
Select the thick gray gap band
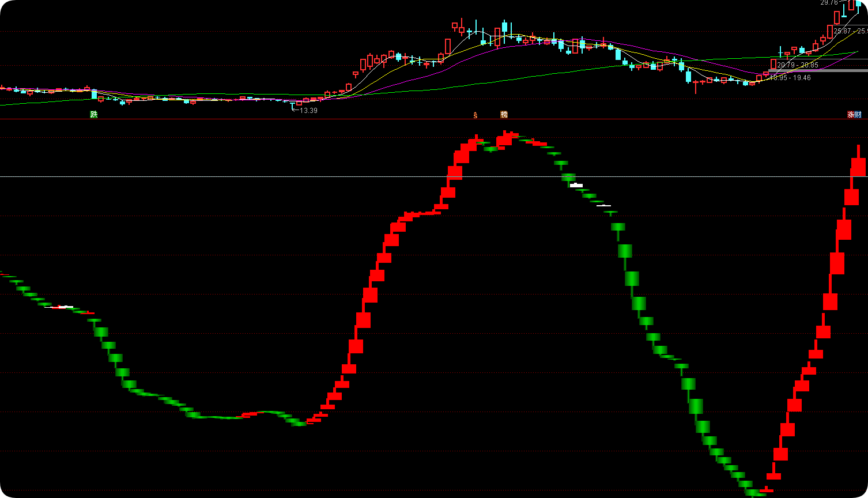818,70
